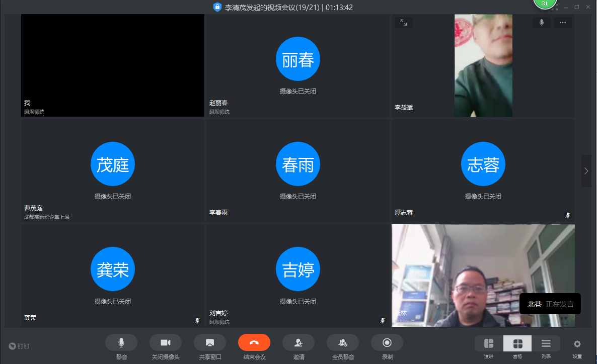The width and height of the screenshot is (597, 364).
Task: Mute everyone with 全员静音
Action: point(343,342)
